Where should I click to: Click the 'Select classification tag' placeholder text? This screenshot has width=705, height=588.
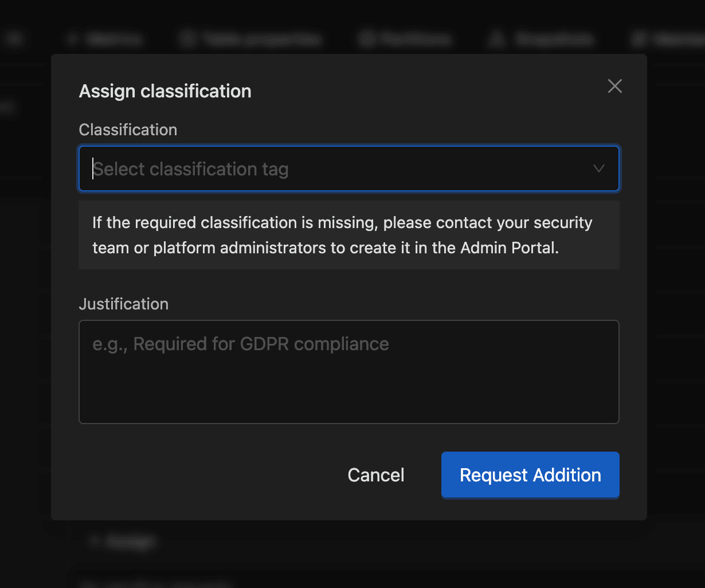(191, 169)
